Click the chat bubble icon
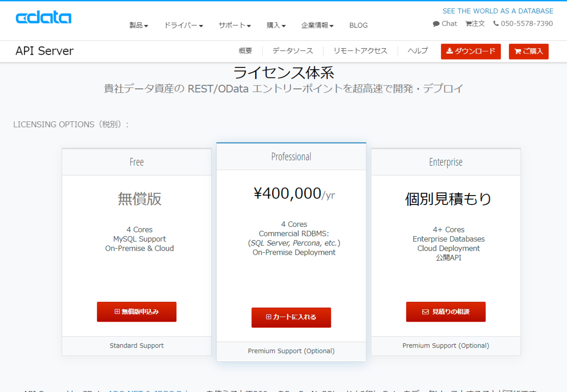The height and width of the screenshot is (392, 567). [436, 24]
